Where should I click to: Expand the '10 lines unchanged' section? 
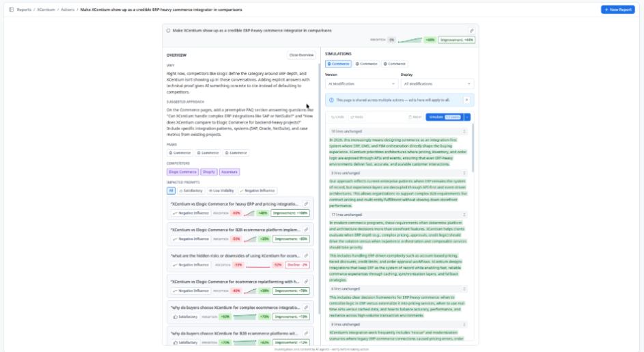point(398,132)
